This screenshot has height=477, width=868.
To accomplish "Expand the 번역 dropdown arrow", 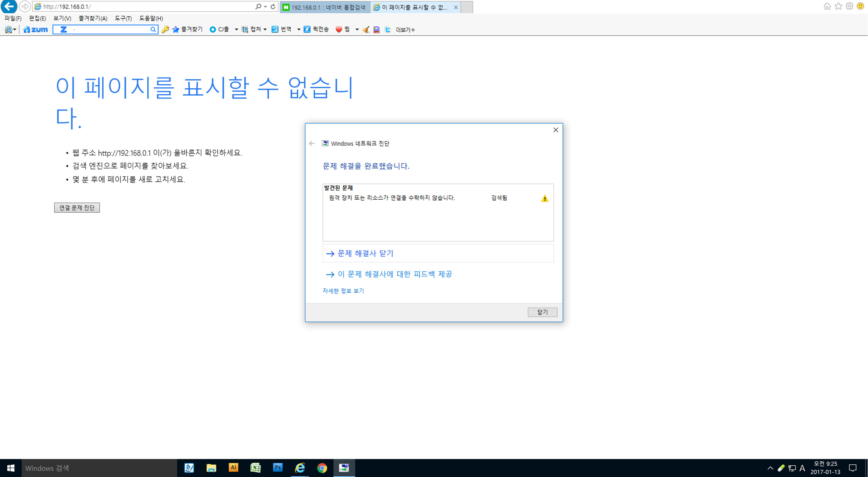I will pyautogui.click(x=299, y=30).
